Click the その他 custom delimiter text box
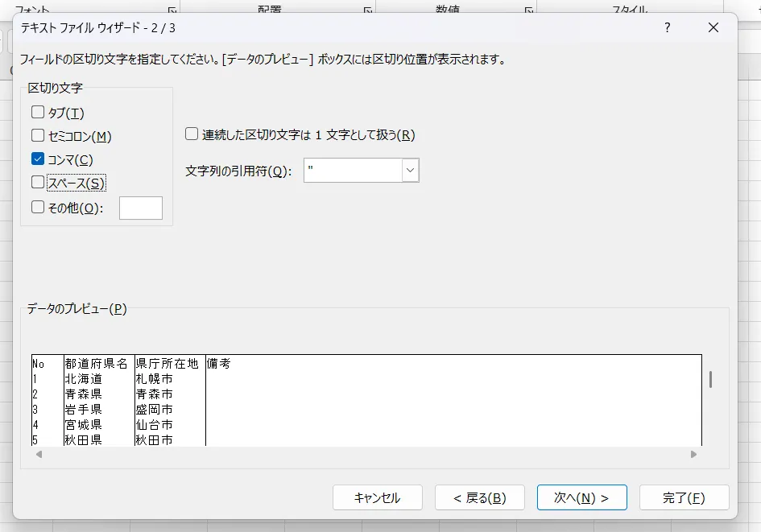The image size is (761, 532). (141, 208)
